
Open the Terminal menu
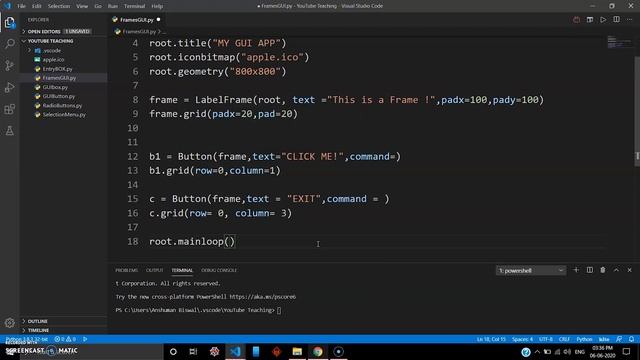click(134, 6)
